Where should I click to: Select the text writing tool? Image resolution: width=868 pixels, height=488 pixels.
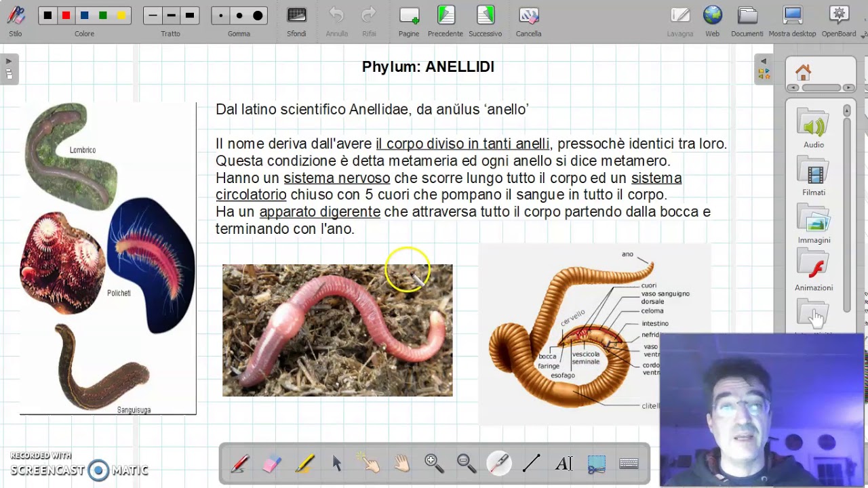coord(564,464)
